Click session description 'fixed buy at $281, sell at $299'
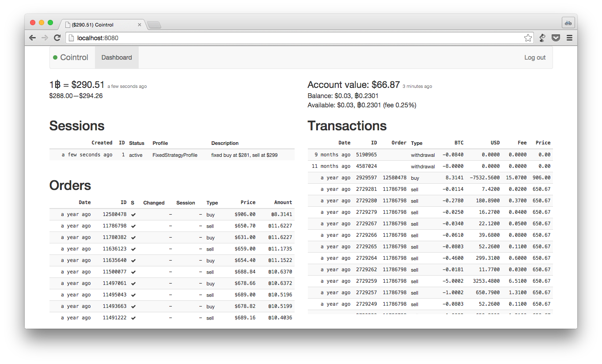Image resolution: width=602 pixels, height=364 pixels. 244,155
